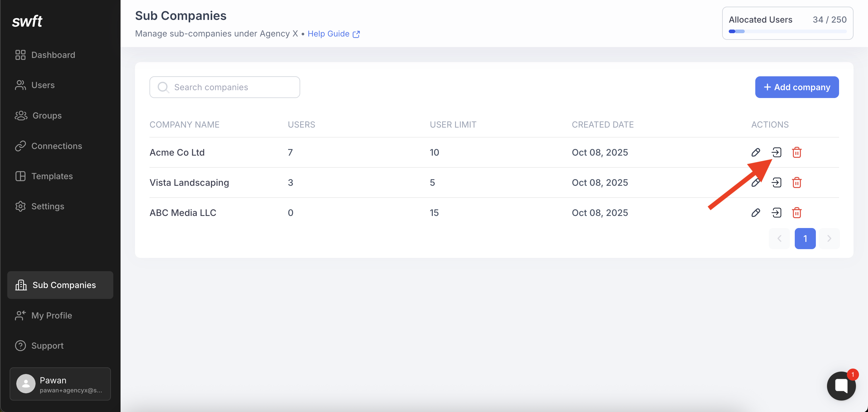The height and width of the screenshot is (412, 868).
Task: Open Dashboard from the sidebar
Action: click(53, 55)
